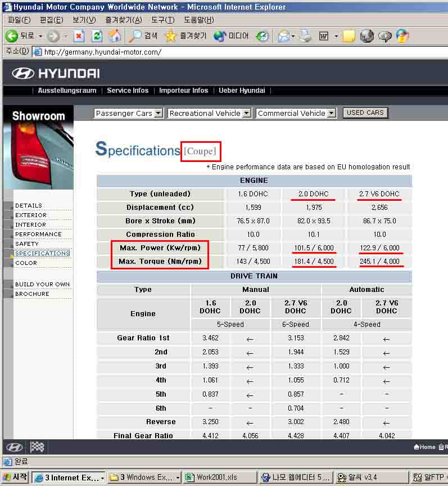Click the Showroom car taillight image
This screenshot has width=448, height=486.
38,156
